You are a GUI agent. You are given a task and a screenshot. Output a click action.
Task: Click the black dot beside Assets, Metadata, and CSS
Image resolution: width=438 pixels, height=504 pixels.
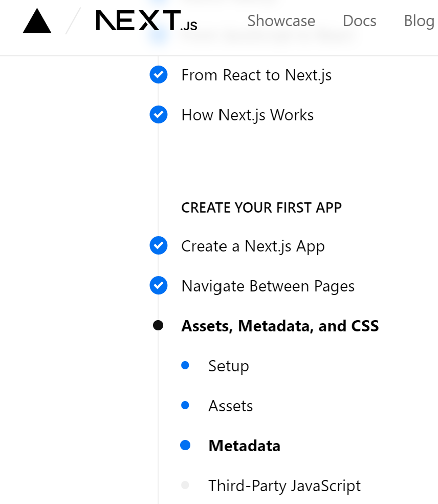pyautogui.click(x=158, y=326)
